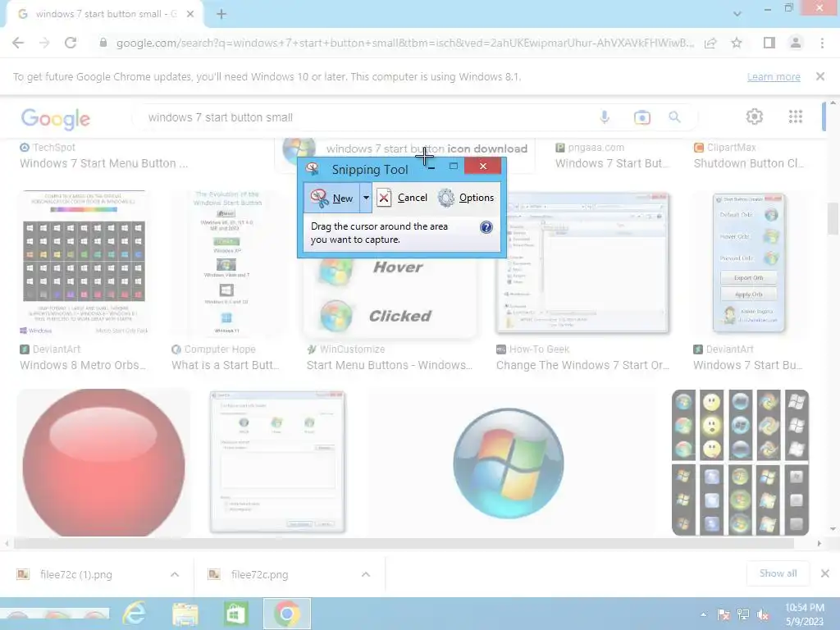Click 'Windows 7 Start Menu Button ...' TechSpot title
This screenshot has width=840, height=630.
click(104, 163)
